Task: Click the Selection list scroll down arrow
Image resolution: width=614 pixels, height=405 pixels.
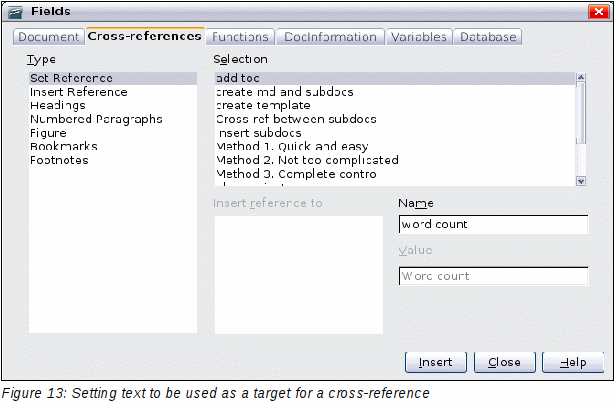Action: [x=581, y=181]
